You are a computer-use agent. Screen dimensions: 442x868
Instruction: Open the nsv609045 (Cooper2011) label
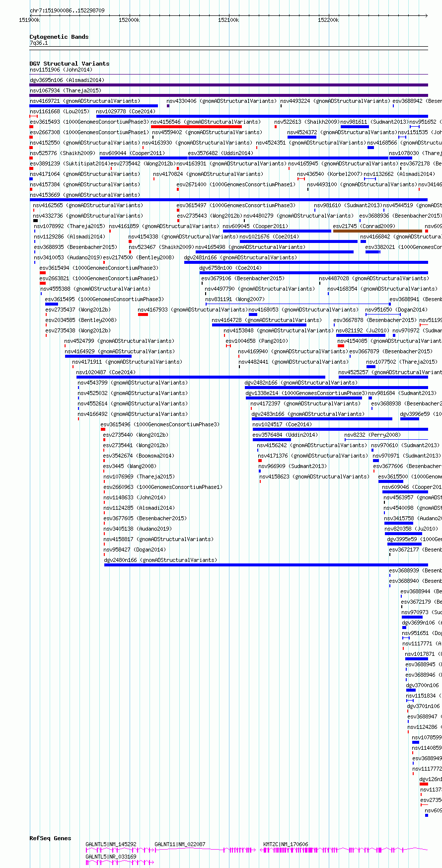click(255, 226)
